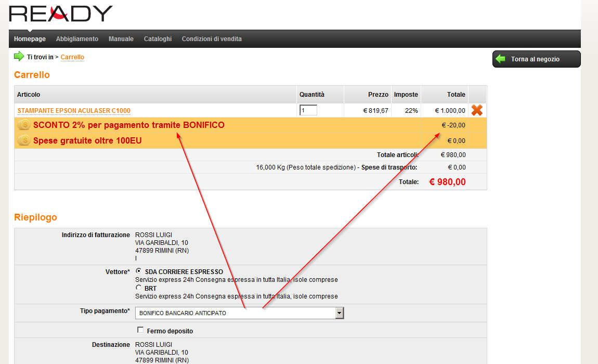Click coin icon beside Spese gratuite row
Viewport: 598px width, 364px height.
23,140
